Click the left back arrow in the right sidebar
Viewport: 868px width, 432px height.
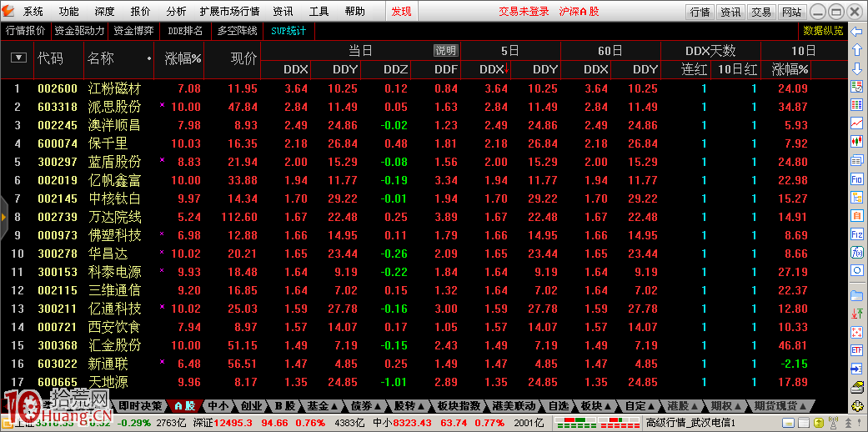tap(857, 33)
